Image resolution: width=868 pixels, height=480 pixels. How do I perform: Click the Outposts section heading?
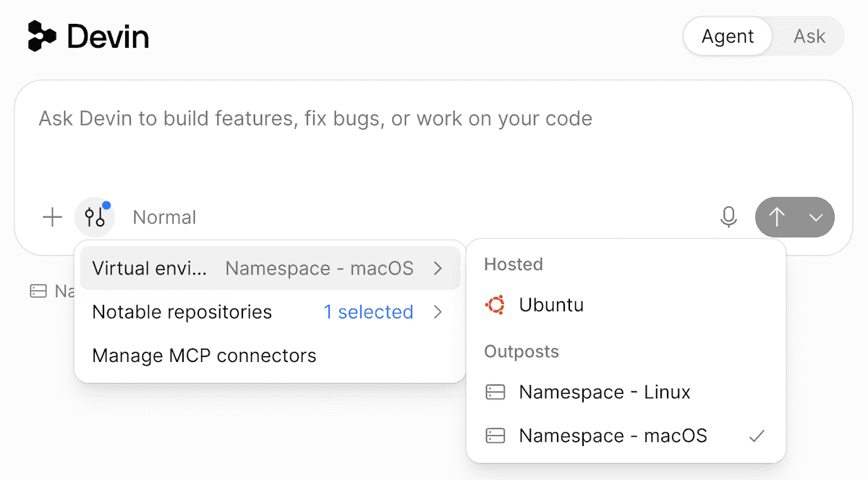coord(522,352)
